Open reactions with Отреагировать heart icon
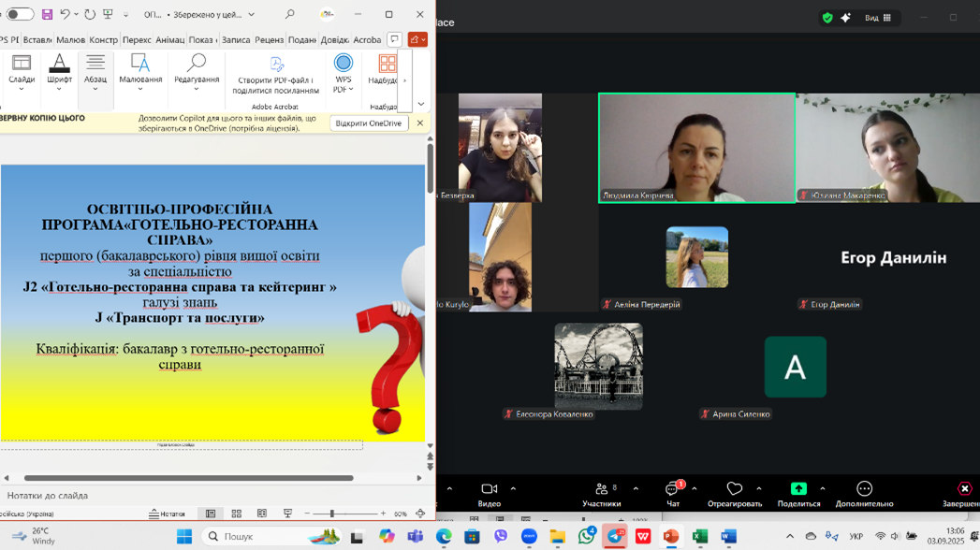The image size is (980, 550). point(735,495)
